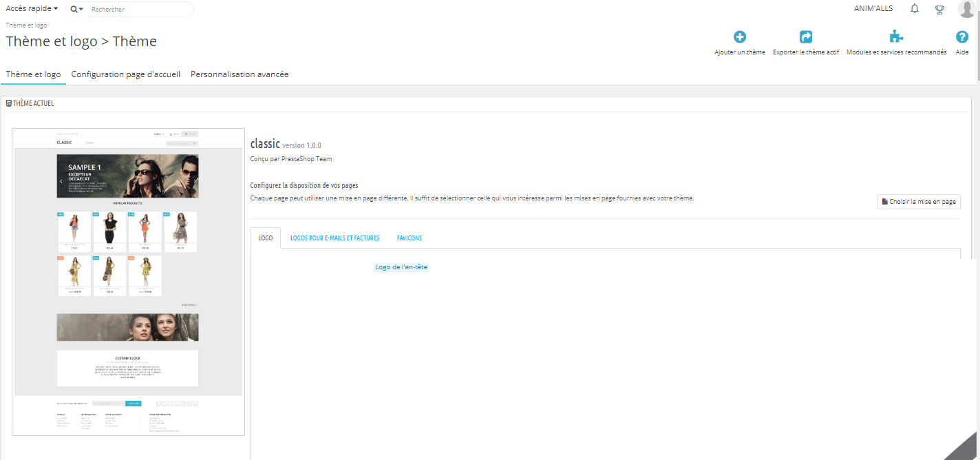Open the Favicons tab
Image resolution: width=980 pixels, height=460 pixels.
pos(409,238)
